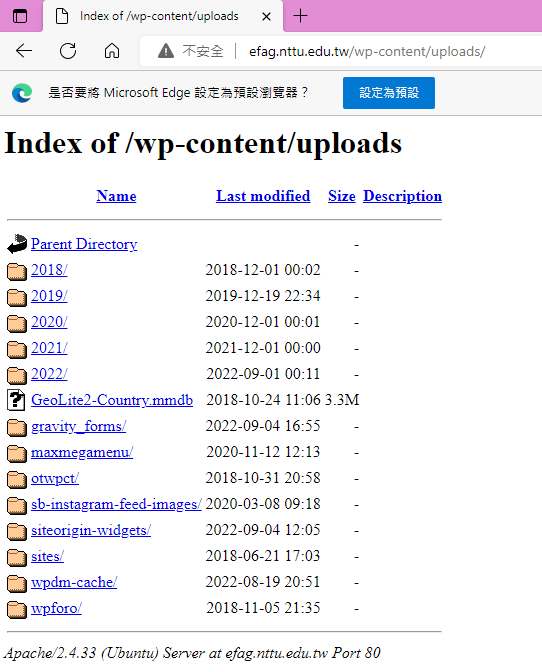Sort listing by Name
542x672 pixels.
pos(116,196)
